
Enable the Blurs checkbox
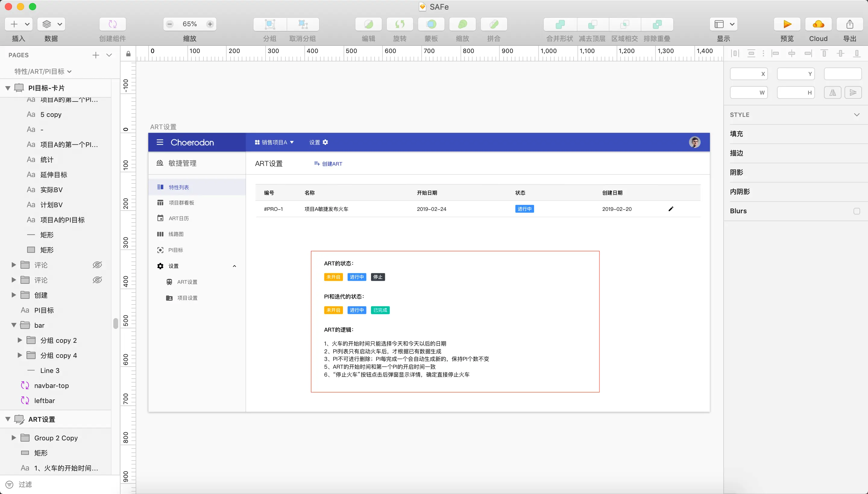[x=857, y=211]
